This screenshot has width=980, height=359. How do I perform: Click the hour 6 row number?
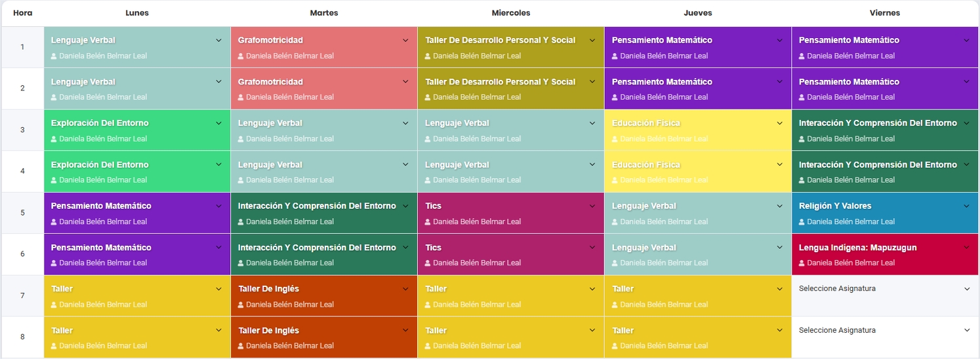click(22, 254)
